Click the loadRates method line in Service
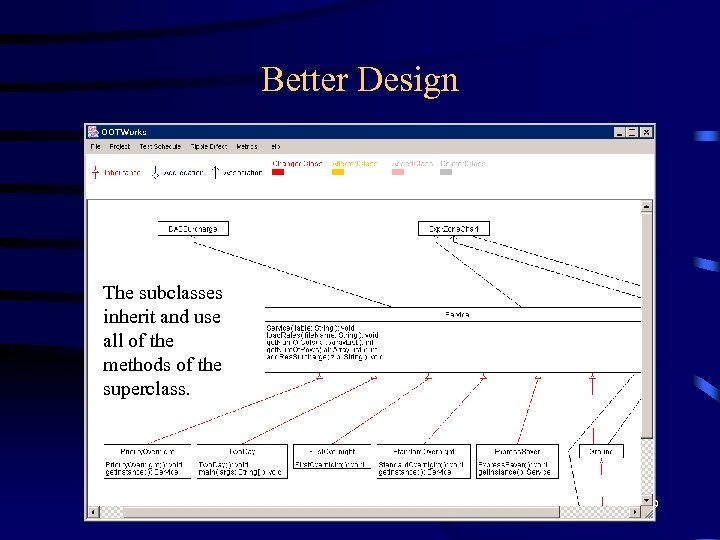 (x=322, y=335)
